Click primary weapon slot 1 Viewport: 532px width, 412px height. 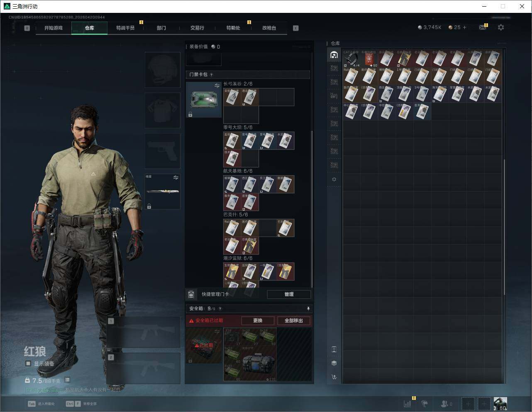pyautogui.click(x=144, y=332)
